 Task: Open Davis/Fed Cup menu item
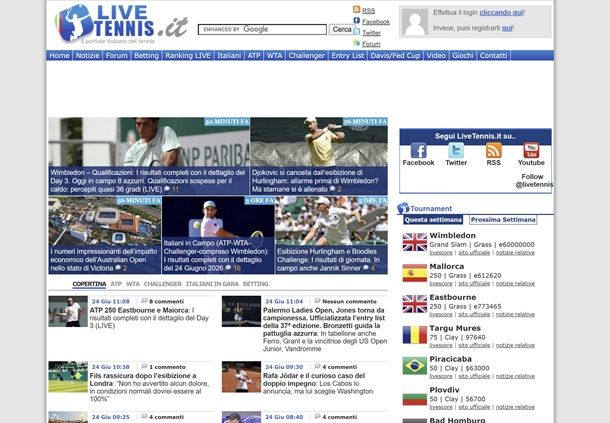coord(395,55)
